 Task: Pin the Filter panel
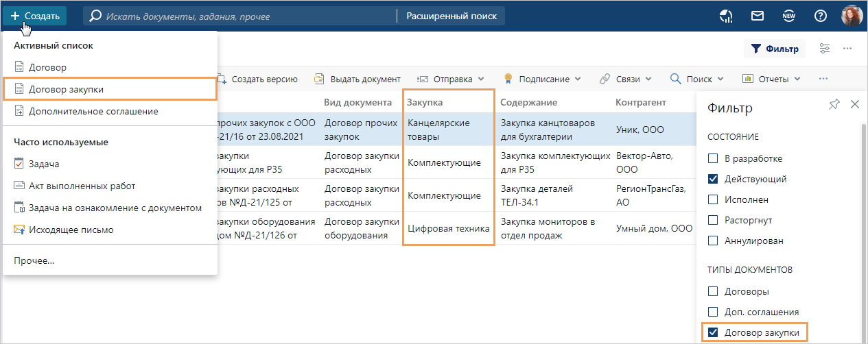point(834,104)
